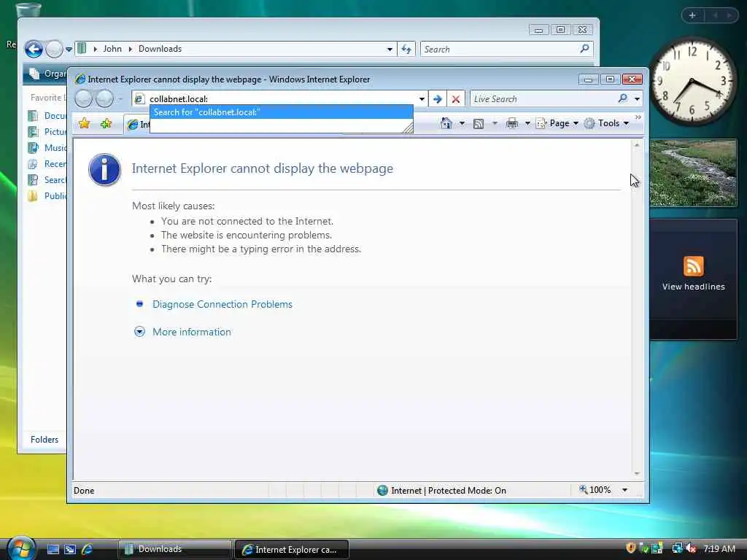Click the Downloads taskbar button
747x560 pixels.
click(x=174, y=549)
